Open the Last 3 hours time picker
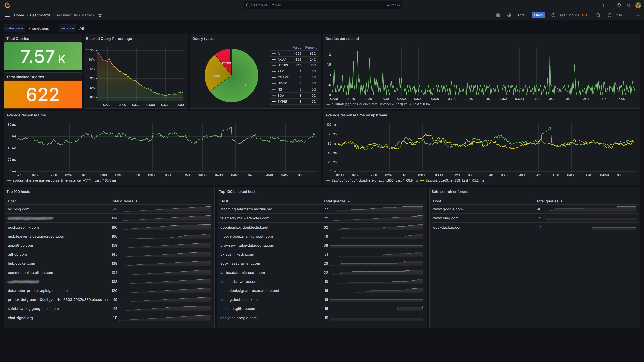Viewport: 644px width, 362px height. click(x=571, y=15)
